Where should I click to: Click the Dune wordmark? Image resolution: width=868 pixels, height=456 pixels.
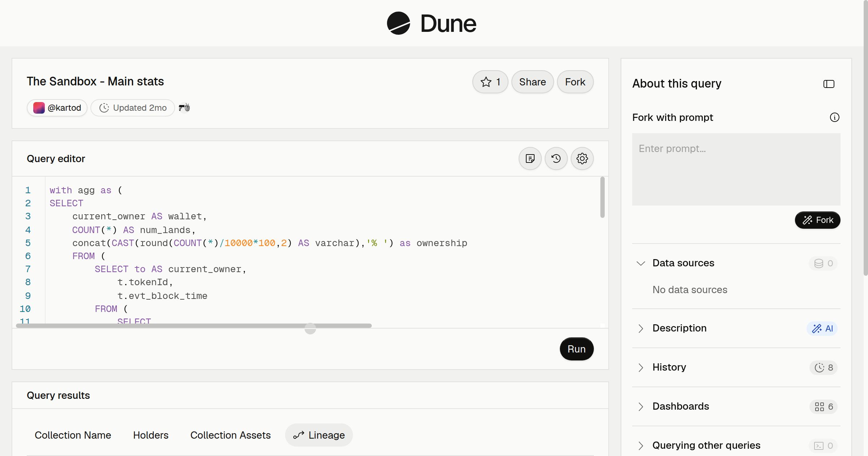click(448, 24)
